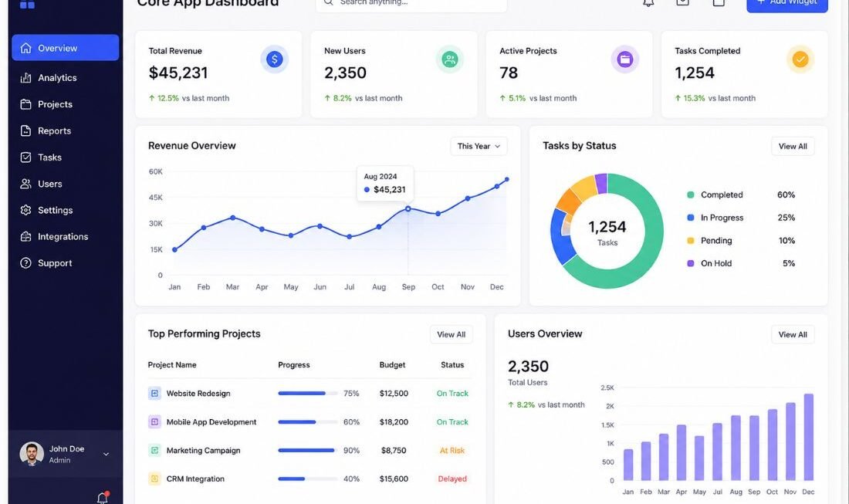Click the 2,350 Total Users value

point(528,367)
